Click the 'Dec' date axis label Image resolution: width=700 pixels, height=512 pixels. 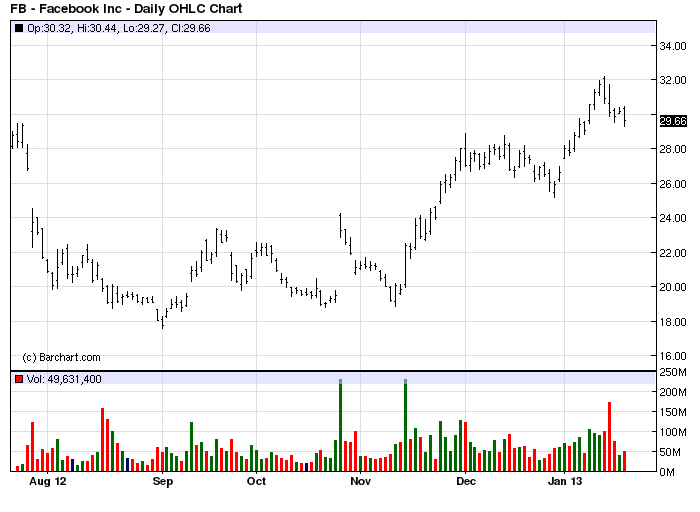(x=466, y=481)
